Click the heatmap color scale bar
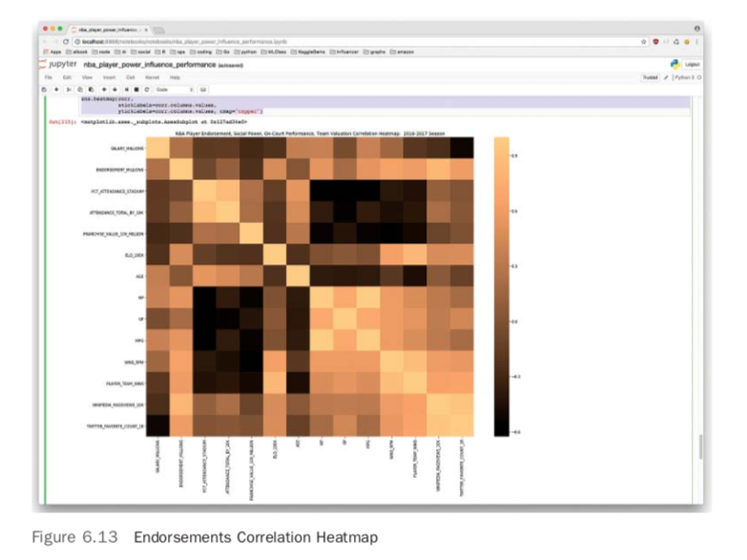The image size is (747, 560). (501, 286)
